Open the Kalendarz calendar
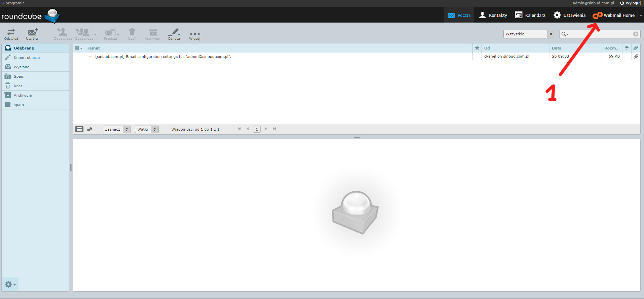 (x=530, y=15)
